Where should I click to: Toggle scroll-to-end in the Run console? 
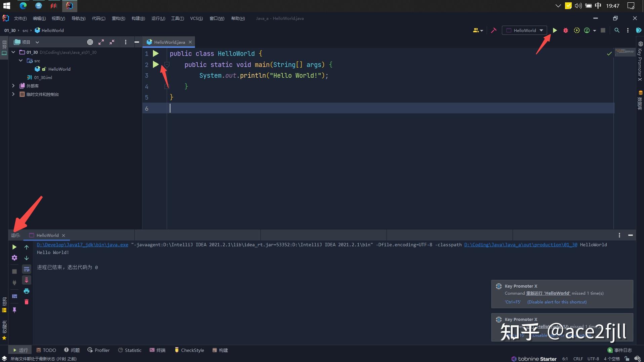[27, 280]
